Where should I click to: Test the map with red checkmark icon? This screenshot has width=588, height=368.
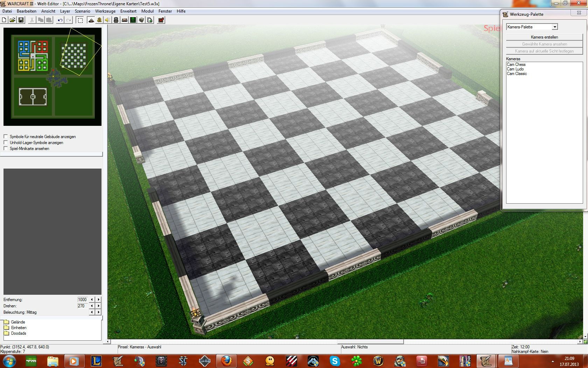point(161,20)
